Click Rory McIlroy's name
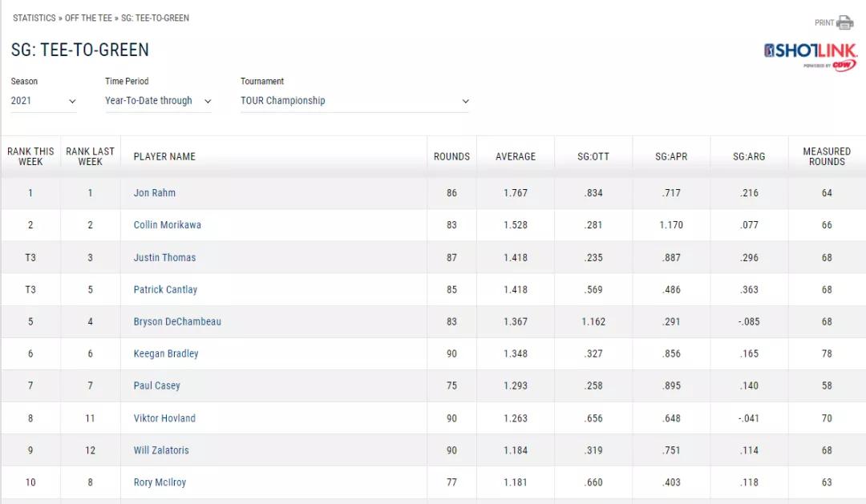The width and height of the screenshot is (866, 504). pos(160,482)
